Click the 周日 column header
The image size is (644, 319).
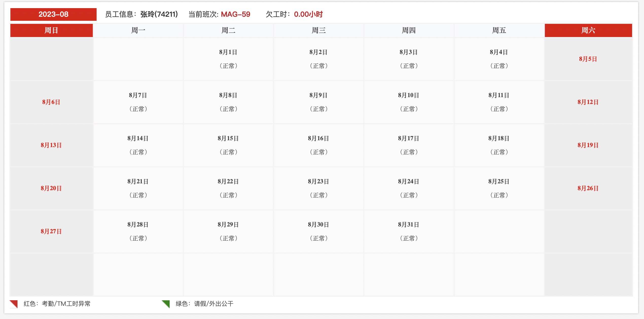(51, 30)
